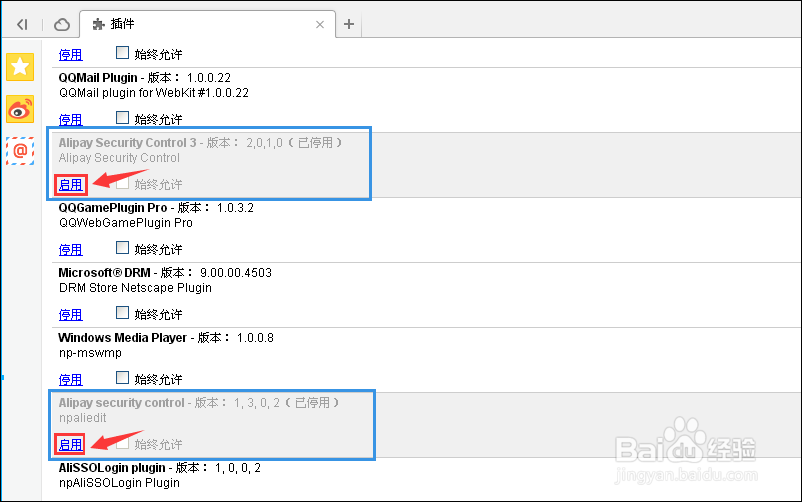
Task: Select 'DRM Store Netscape Plugin' description
Action: tap(135, 288)
